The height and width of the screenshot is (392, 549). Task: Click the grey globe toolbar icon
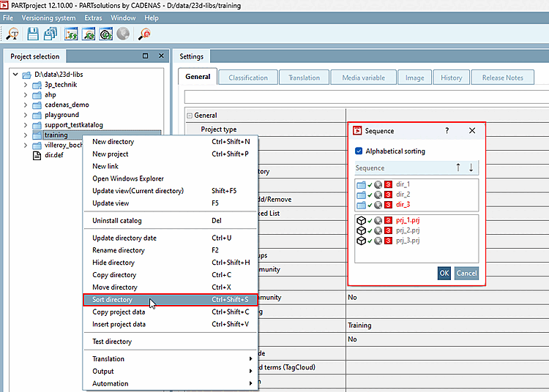point(123,33)
